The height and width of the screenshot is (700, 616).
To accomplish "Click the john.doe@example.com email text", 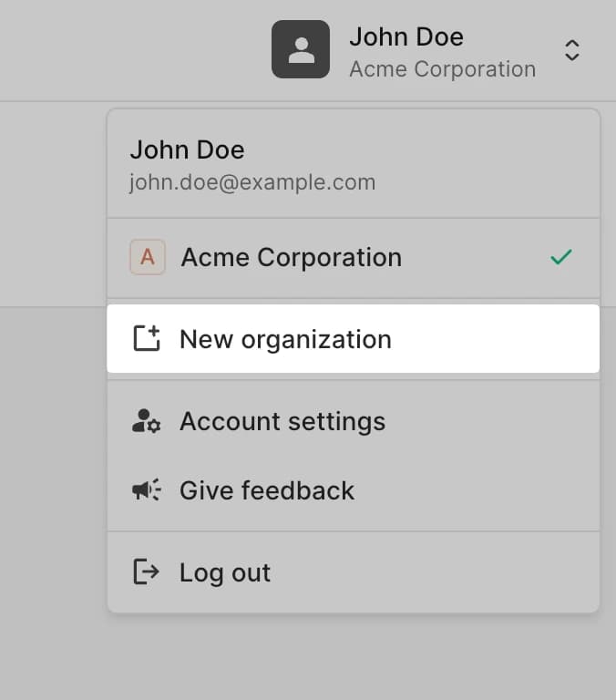I will click(x=252, y=182).
